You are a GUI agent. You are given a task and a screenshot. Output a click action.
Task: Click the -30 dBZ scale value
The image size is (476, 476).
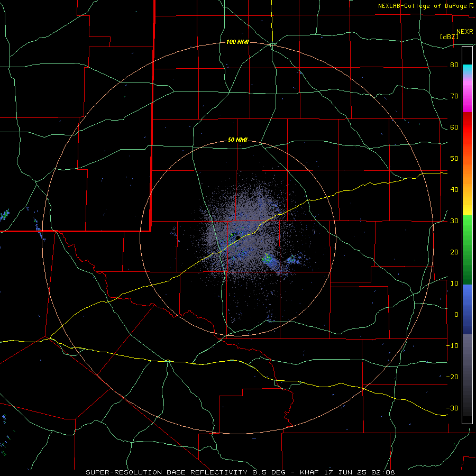(452, 408)
